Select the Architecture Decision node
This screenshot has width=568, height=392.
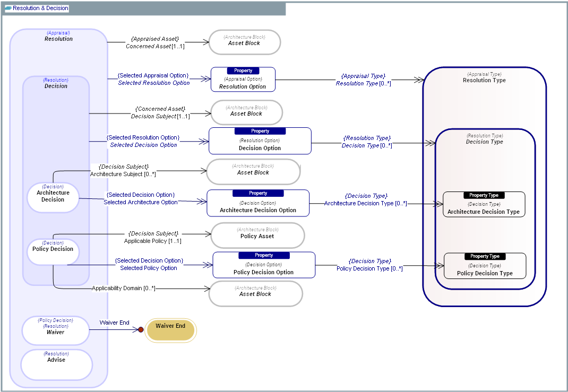[53, 197]
